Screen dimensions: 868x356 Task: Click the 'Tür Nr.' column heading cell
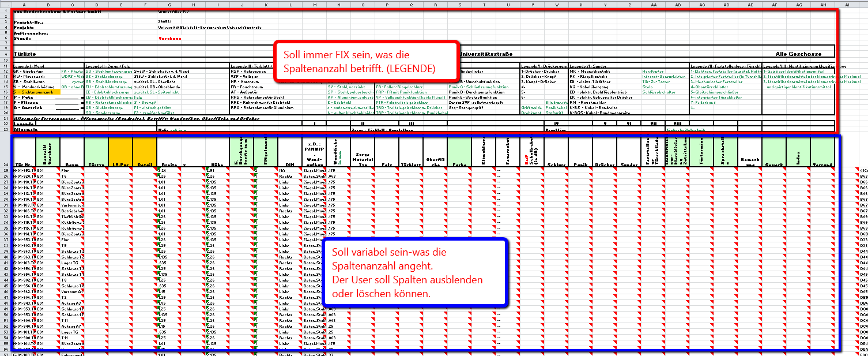[24, 152]
